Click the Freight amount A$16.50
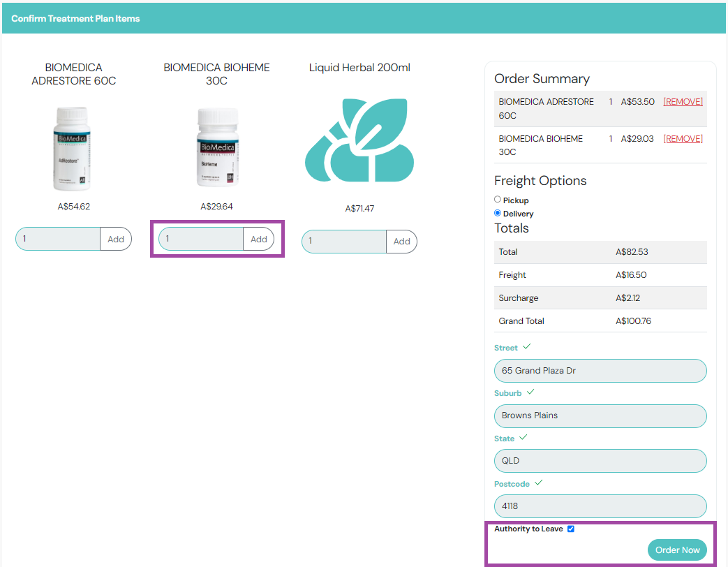This screenshot has width=728, height=567. pyautogui.click(x=631, y=275)
